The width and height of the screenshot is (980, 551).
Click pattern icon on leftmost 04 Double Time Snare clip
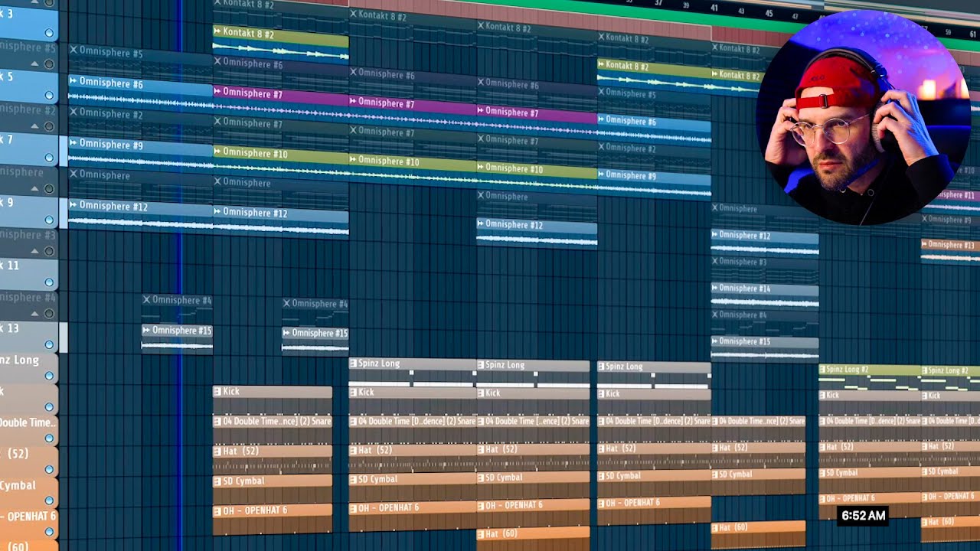(x=217, y=421)
